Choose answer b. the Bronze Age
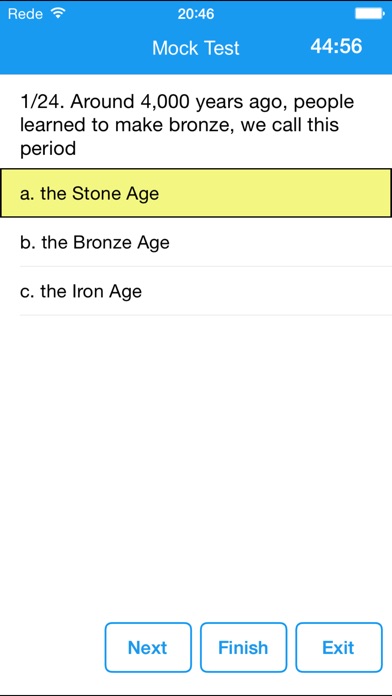This screenshot has width=392, height=696. point(196,242)
